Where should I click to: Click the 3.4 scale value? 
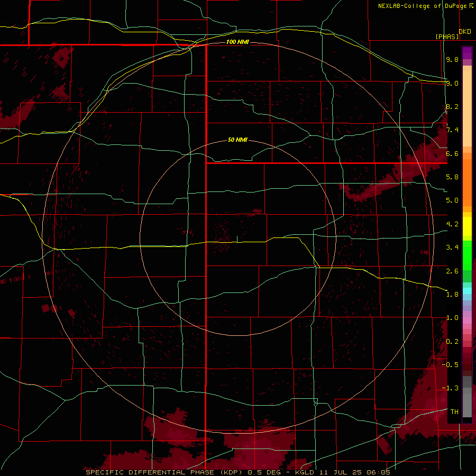click(452, 248)
